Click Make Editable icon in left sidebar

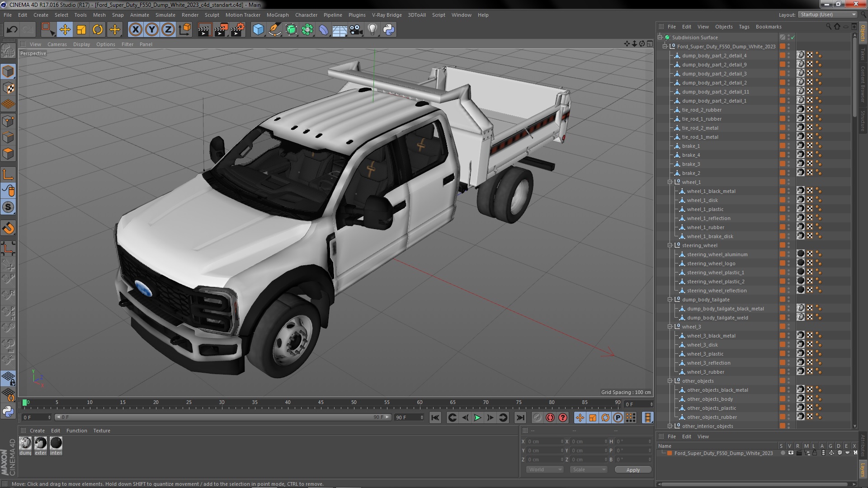pos(8,51)
